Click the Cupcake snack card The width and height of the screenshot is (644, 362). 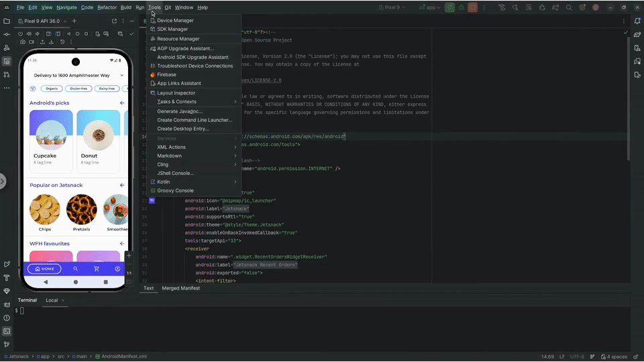[x=51, y=141]
